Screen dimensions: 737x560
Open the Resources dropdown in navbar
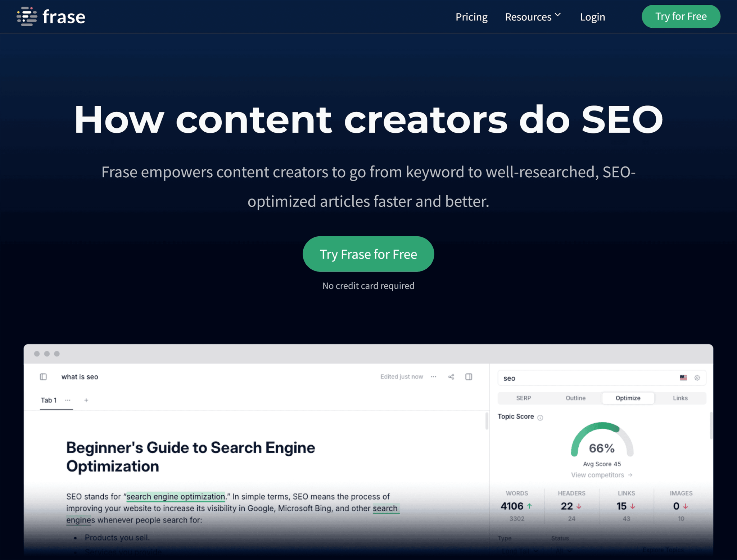point(533,16)
